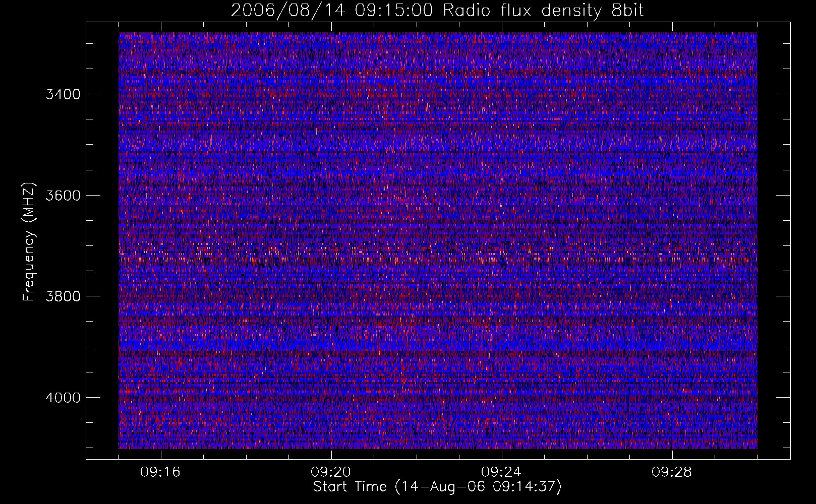
Task: Select the "Start Time (14-Aug-06 09:14:37)" axis label
Action: 437,487
